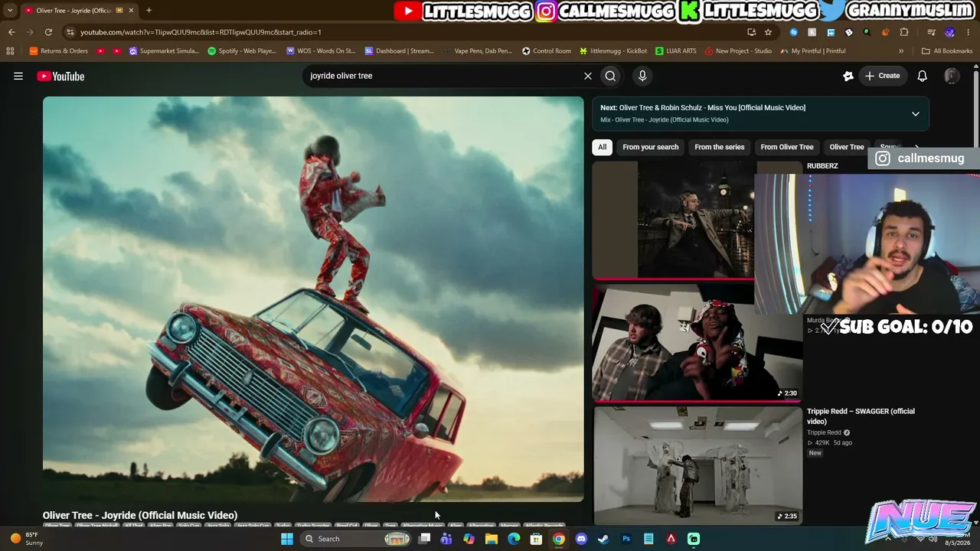The width and height of the screenshot is (980, 551).
Task: Open File Explorer from the taskbar
Action: point(492,539)
